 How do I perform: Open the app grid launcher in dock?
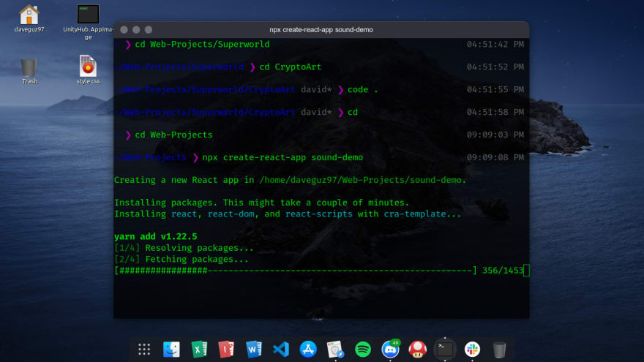pyautogui.click(x=144, y=350)
